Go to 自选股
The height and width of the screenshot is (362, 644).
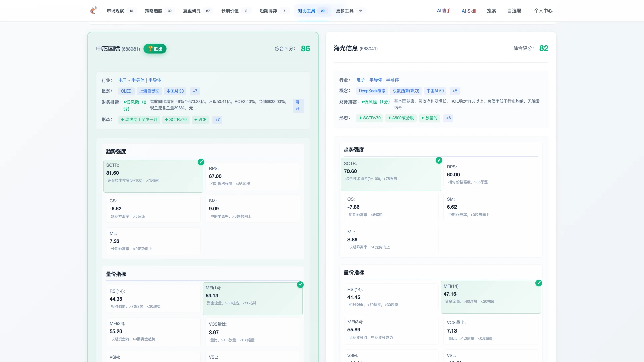point(514,11)
